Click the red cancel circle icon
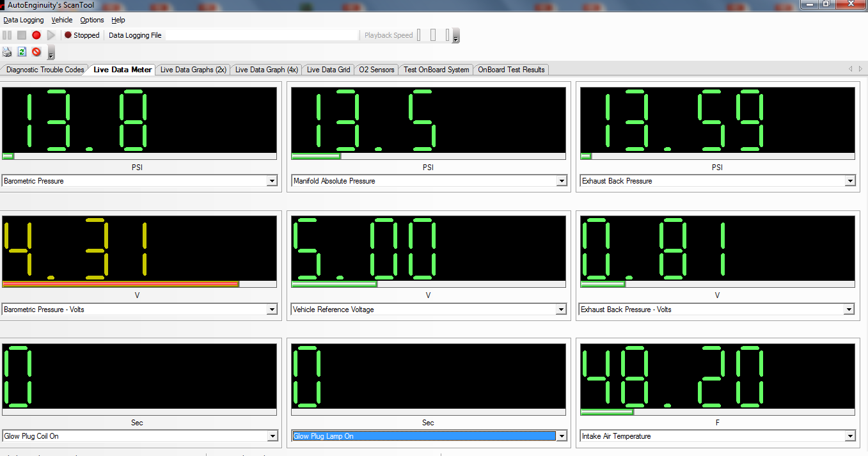Image resolution: width=868 pixels, height=456 pixels. coord(36,52)
